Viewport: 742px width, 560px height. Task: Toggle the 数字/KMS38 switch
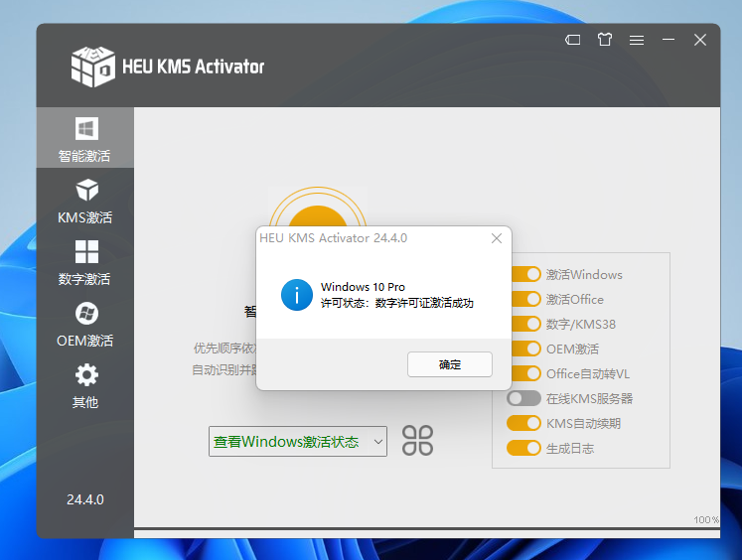[x=525, y=324]
